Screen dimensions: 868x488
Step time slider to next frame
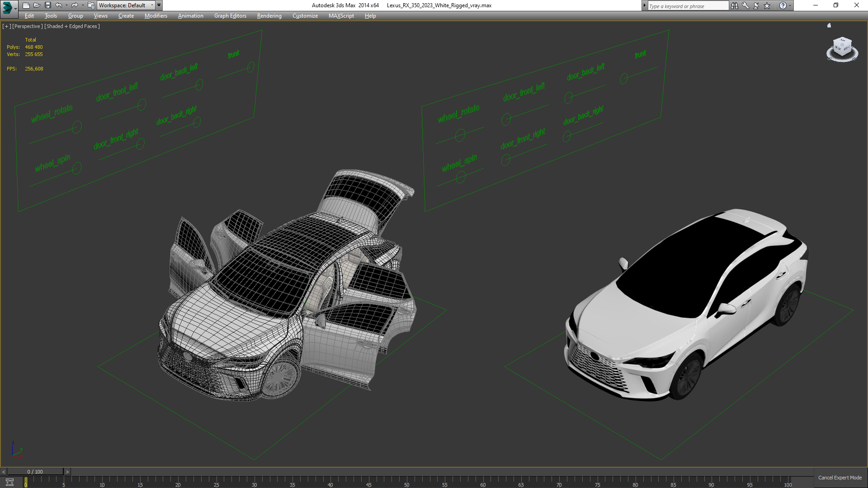67,472
